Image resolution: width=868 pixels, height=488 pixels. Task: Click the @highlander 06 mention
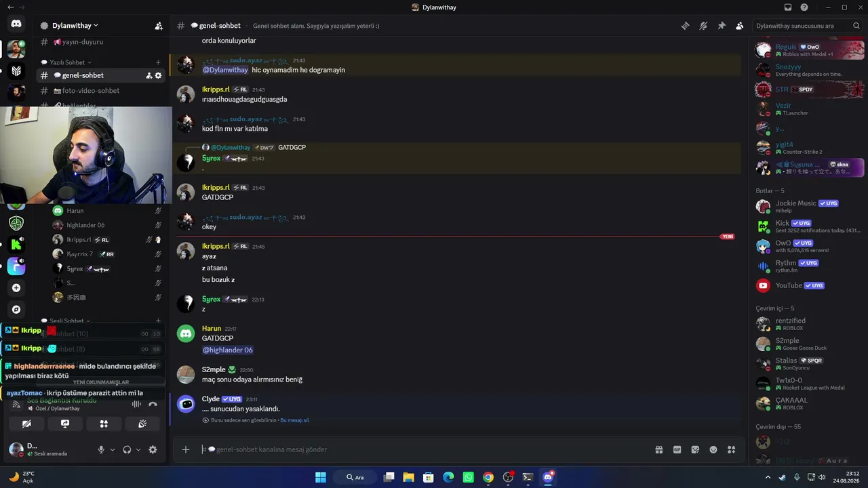pos(228,350)
